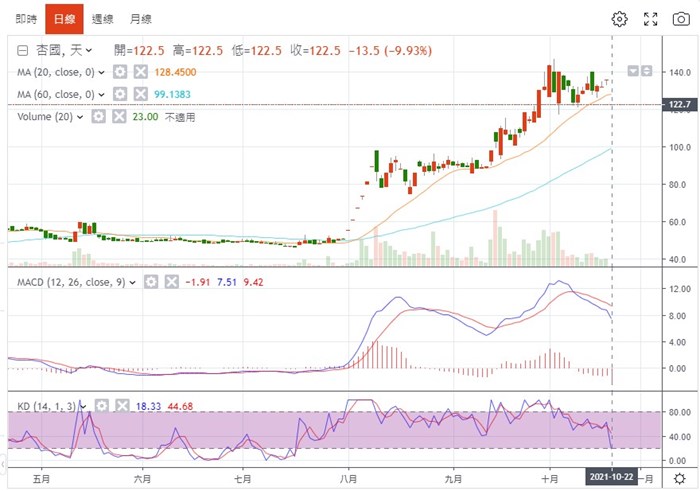Click the 2021-10-22 date label on time axis
Viewport: 700px width, 491px height.
click(x=611, y=479)
